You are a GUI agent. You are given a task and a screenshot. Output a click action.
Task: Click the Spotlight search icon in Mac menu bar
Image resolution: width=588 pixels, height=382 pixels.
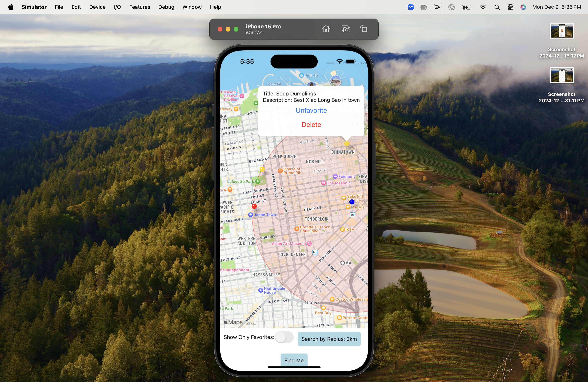497,7
